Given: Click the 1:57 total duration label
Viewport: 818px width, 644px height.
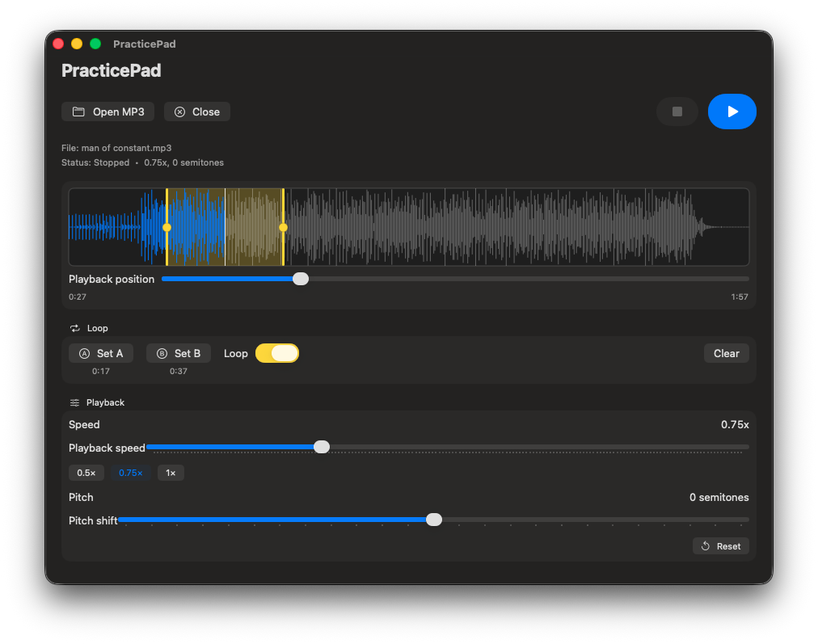Looking at the screenshot, I should click(x=740, y=297).
